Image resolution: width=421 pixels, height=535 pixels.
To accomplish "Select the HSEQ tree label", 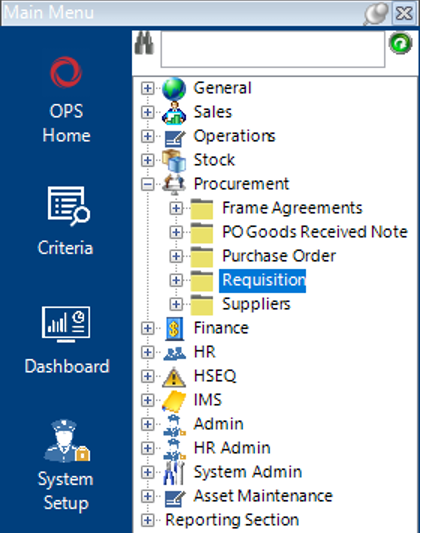I will tap(215, 376).
